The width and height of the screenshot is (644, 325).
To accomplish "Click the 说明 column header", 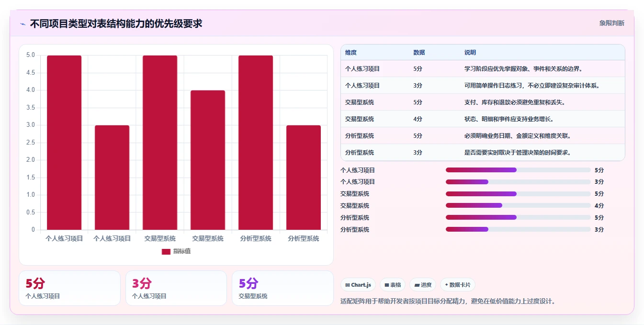I will click(x=470, y=53).
